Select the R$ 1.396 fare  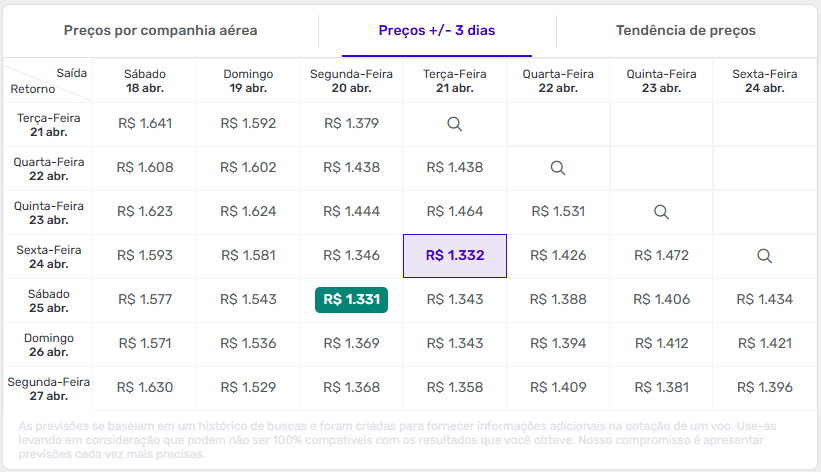point(764,387)
